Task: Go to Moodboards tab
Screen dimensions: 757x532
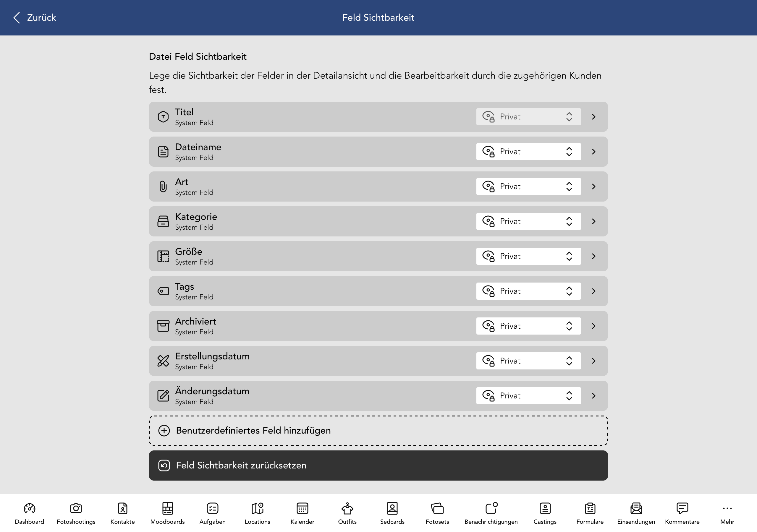Action: coord(167,513)
